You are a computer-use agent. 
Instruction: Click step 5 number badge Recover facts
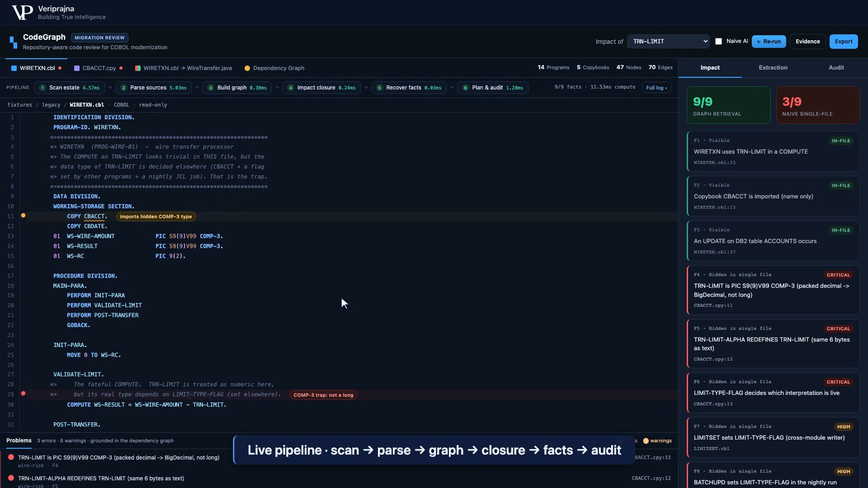pos(380,88)
